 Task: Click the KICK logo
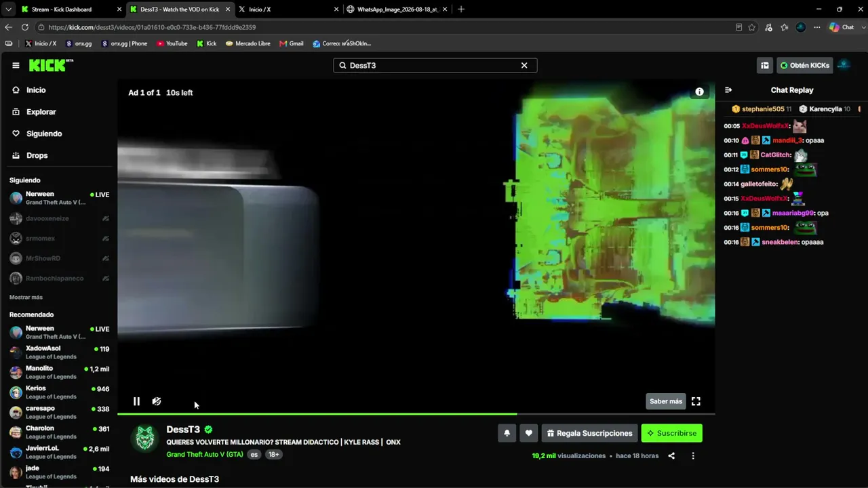point(51,65)
